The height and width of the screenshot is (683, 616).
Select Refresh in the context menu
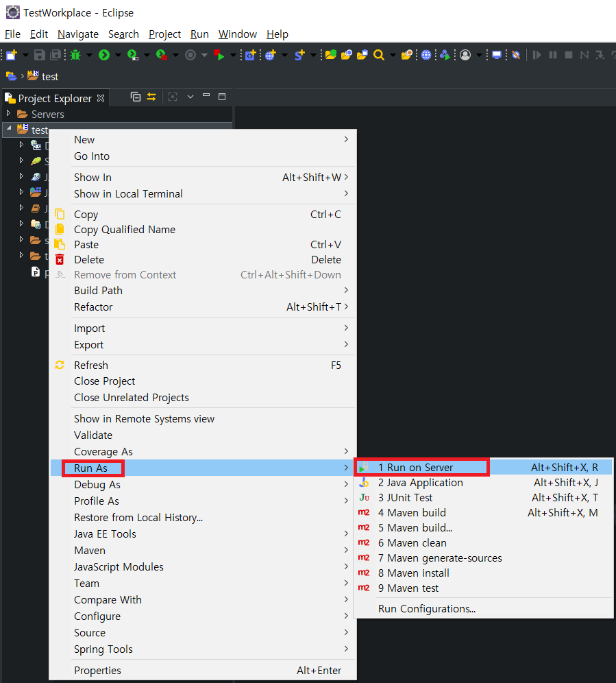[204, 365]
